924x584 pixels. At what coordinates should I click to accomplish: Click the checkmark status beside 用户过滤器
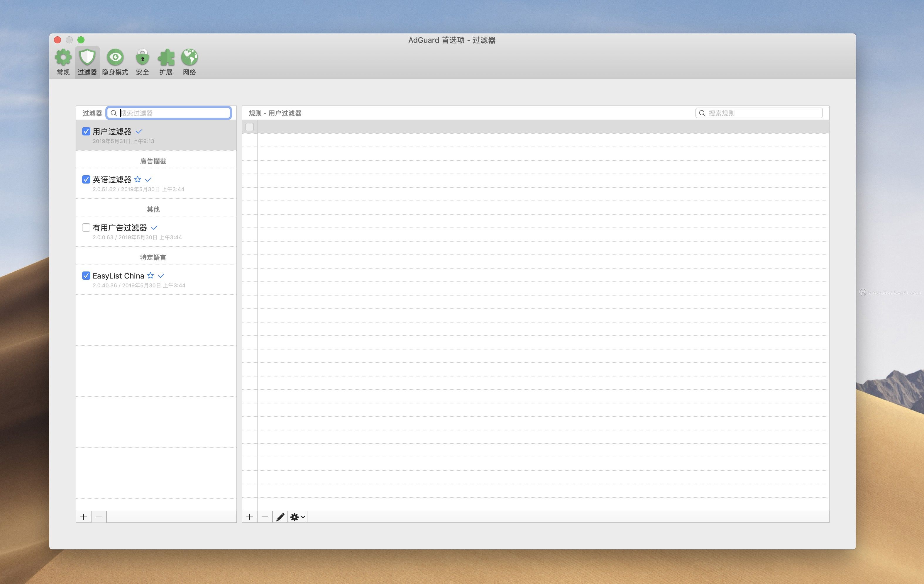139,132
